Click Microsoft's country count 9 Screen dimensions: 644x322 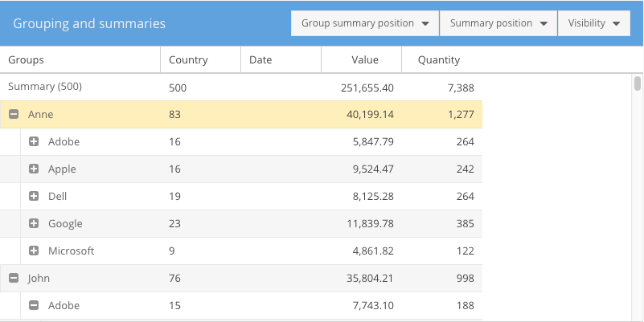(x=172, y=251)
